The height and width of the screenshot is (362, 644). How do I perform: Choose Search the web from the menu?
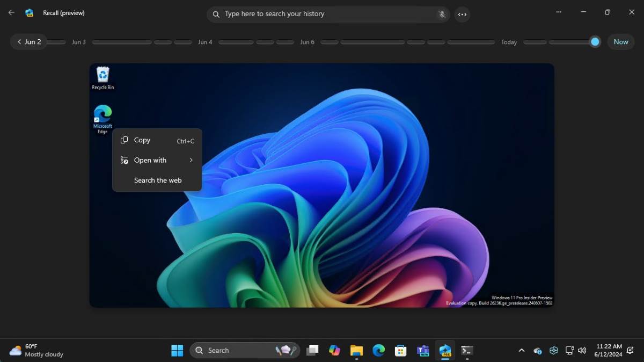pos(158,180)
